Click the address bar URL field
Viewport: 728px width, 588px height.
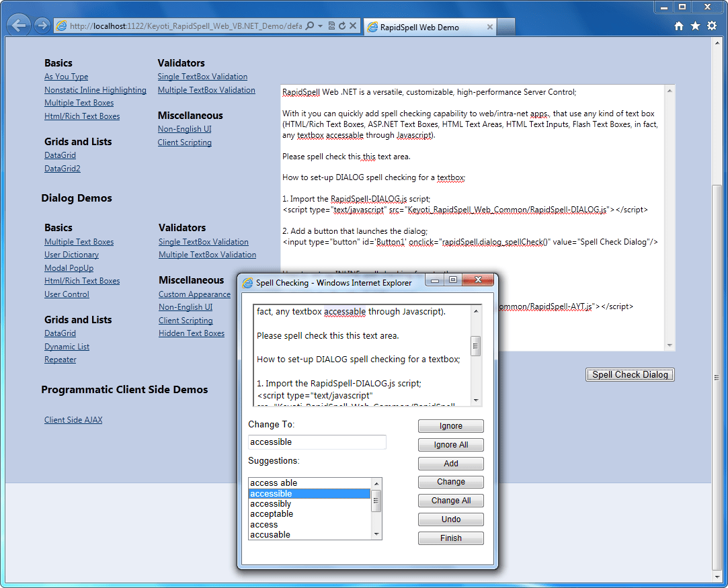pyautogui.click(x=186, y=26)
